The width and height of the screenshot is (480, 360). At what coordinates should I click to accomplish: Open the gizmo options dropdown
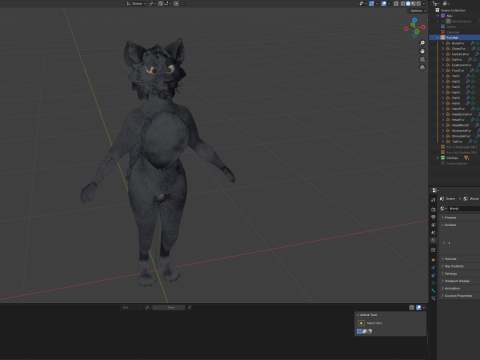[376, 3]
